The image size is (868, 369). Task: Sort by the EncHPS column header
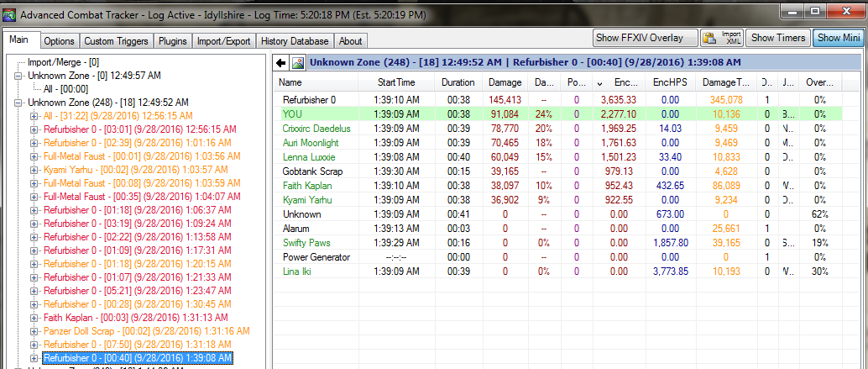click(x=669, y=82)
